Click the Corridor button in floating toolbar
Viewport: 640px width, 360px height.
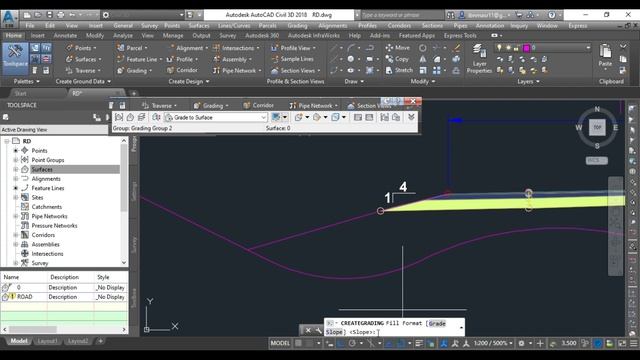pyautogui.click(x=258, y=106)
